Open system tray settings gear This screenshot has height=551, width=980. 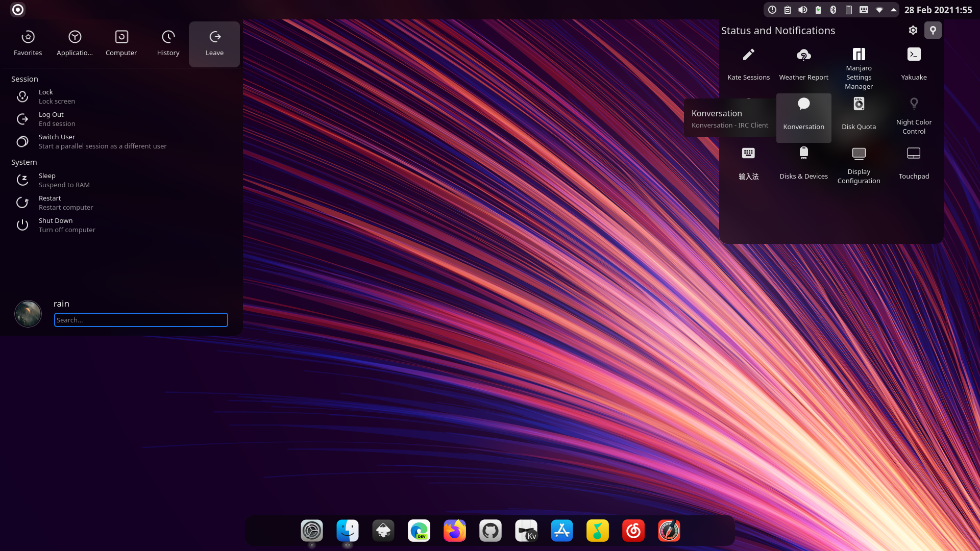pos(913,30)
